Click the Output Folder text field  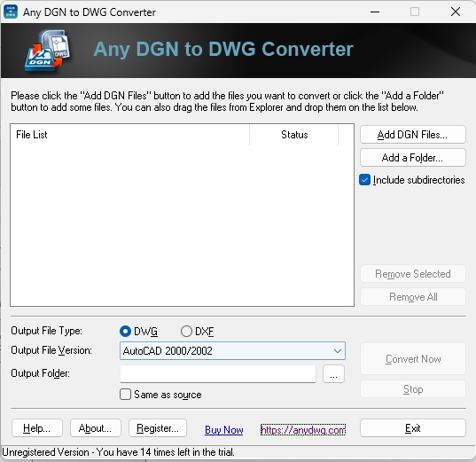pyautogui.click(x=218, y=373)
